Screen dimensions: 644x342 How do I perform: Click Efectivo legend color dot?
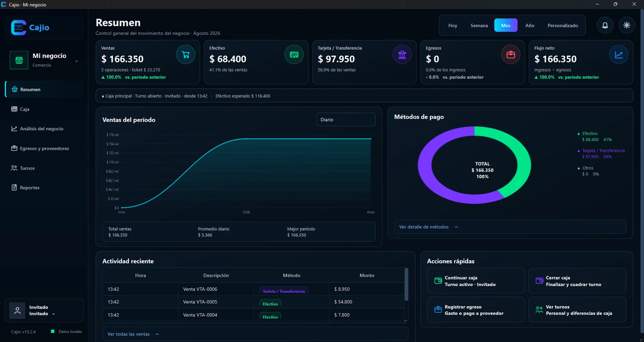(x=578, y=134)
